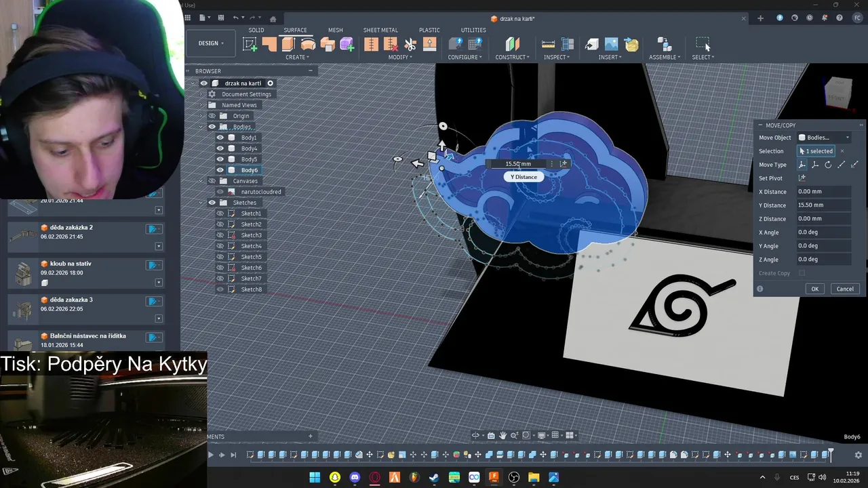Image resolution: width=868 pixels, height=488 pixels.
Task: Click the Undo arrow
Action: click(235, 18)
